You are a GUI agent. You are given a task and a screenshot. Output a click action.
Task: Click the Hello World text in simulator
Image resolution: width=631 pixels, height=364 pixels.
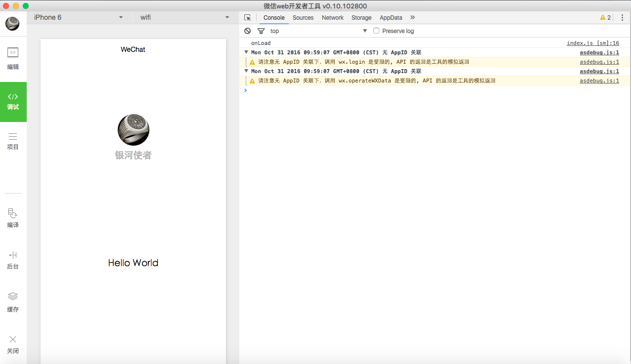pos(134,263)
